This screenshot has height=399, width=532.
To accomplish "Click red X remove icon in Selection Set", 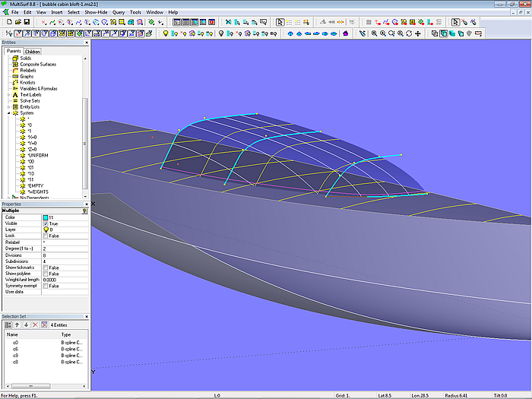I will tap(34, 325).
